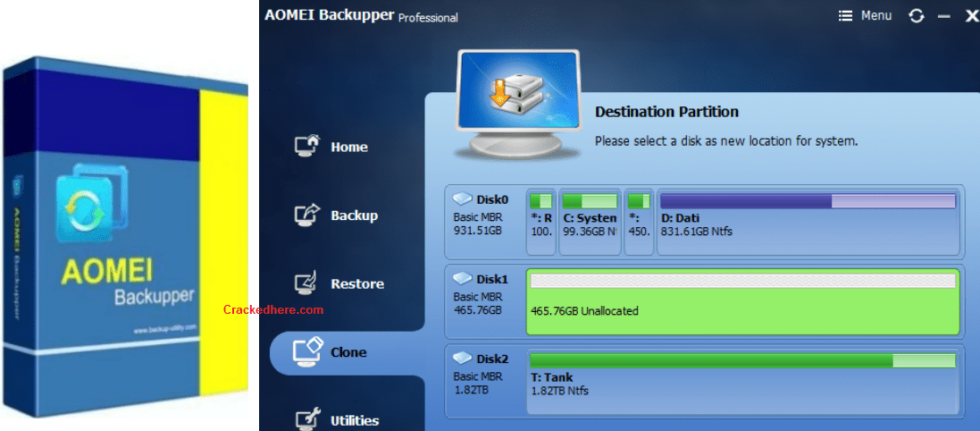This screenshot has height=431, width=980.
Task: Select the C: System partition
Action: click(590, 222)
